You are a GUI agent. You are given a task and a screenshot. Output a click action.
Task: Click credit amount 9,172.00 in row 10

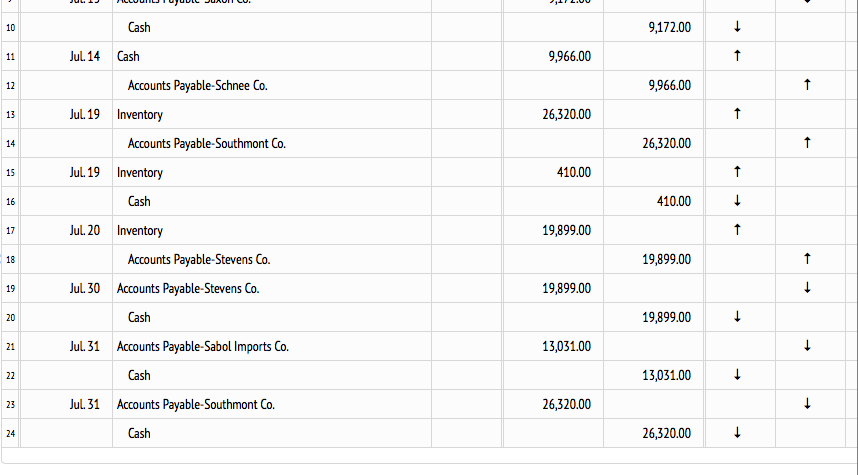[669, 27]
